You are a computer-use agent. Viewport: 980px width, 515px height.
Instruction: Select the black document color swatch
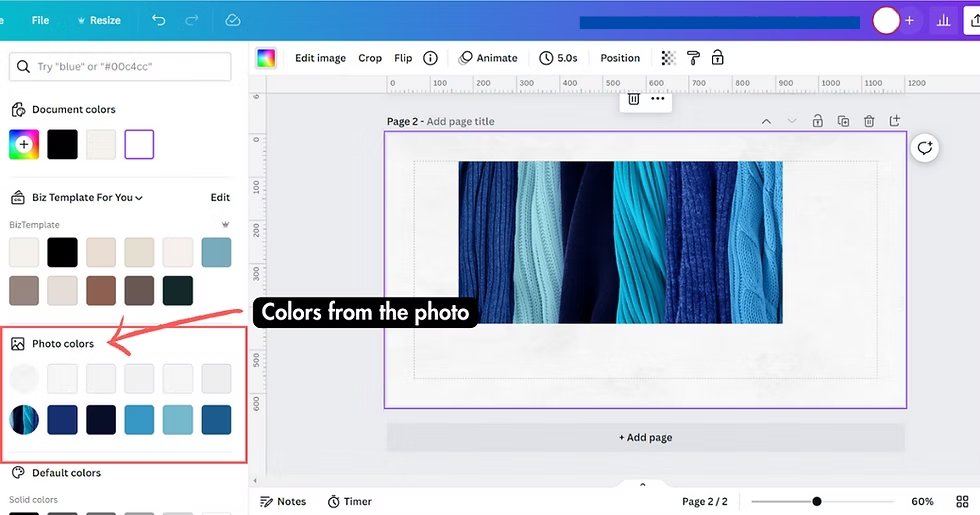click(x=62, y=144)
